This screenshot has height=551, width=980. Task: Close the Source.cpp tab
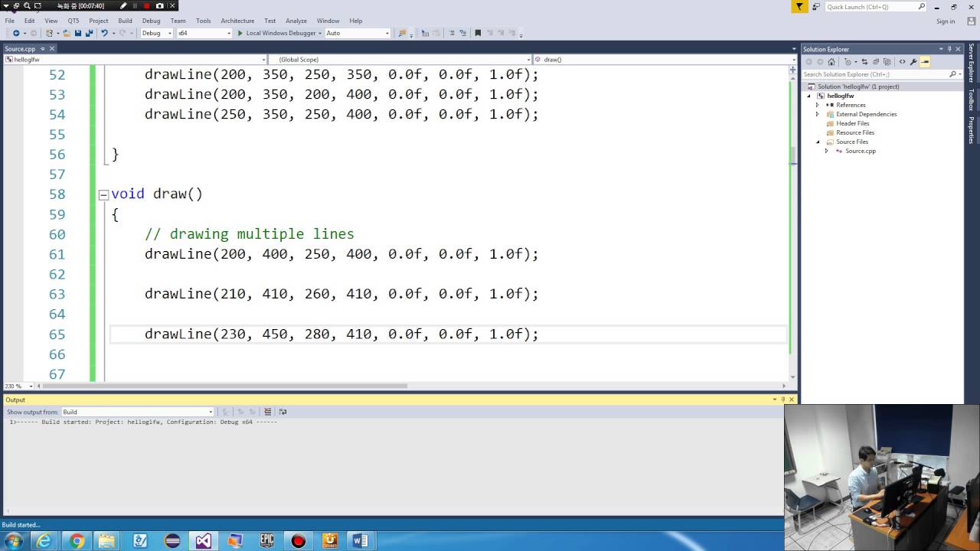(x=51, y=48)
